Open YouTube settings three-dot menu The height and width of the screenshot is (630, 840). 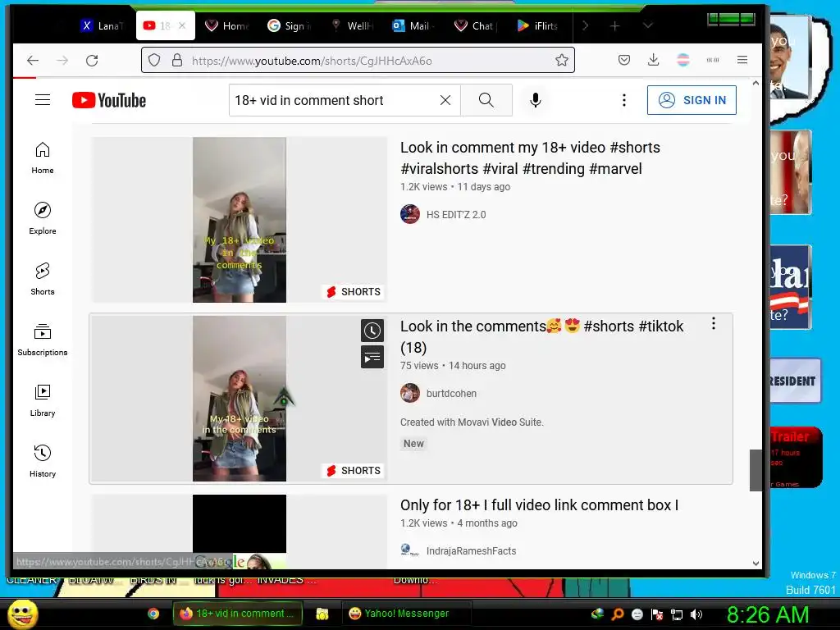pyautogui.click(x=624, y=100)
